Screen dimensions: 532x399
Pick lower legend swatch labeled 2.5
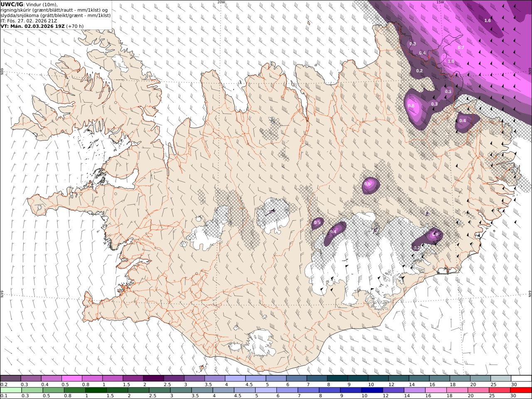tap(159, 390)
